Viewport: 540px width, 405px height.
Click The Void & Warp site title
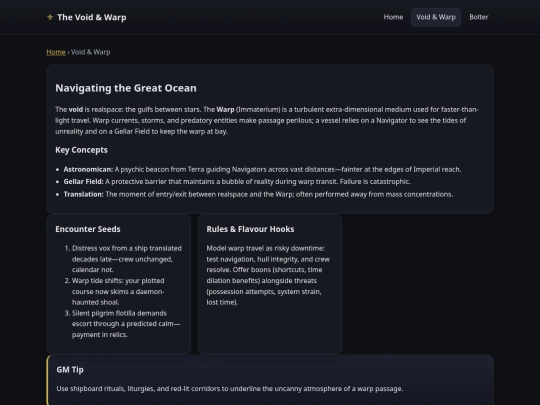click(x=92, y=17)
